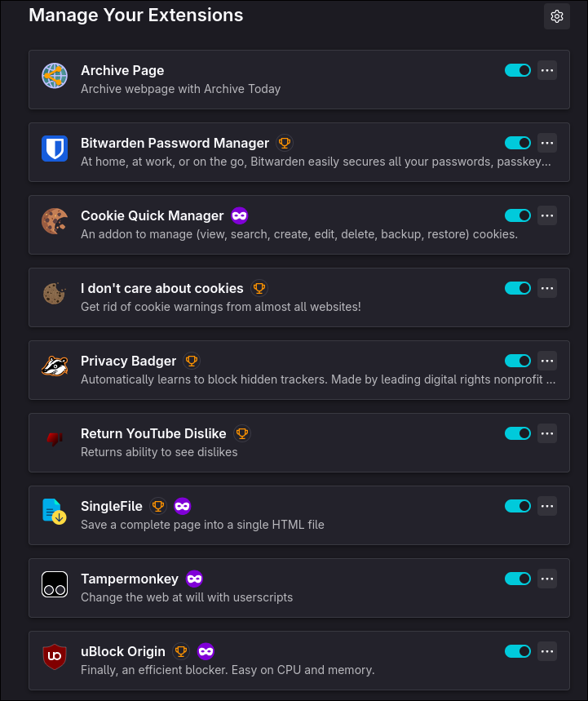Open the extensions gear settings menu
Viewport: 588px width, 701px height.
tap(557, 16)
